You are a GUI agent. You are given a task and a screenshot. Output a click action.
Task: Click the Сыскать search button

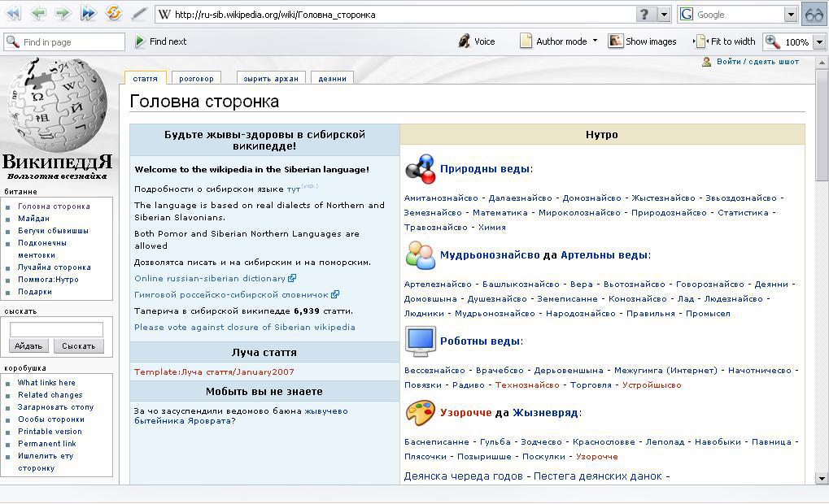tap(79, 346)
